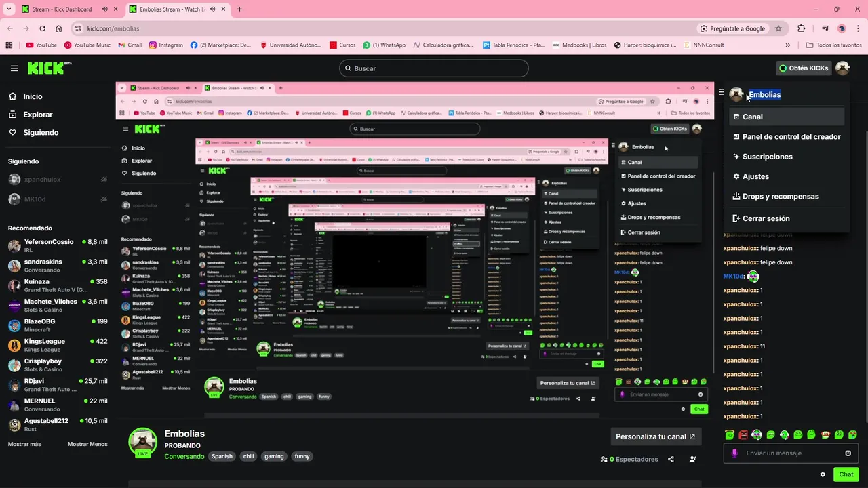Open MERNUEL in recommended channels
This screenshot has width=868, height=488.
(x=58, y=405)
